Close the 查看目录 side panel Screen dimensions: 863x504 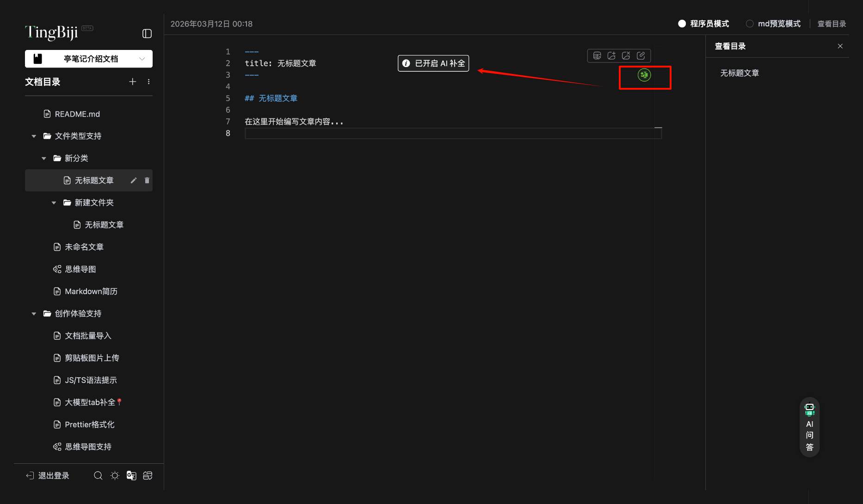tap(840, 46)
